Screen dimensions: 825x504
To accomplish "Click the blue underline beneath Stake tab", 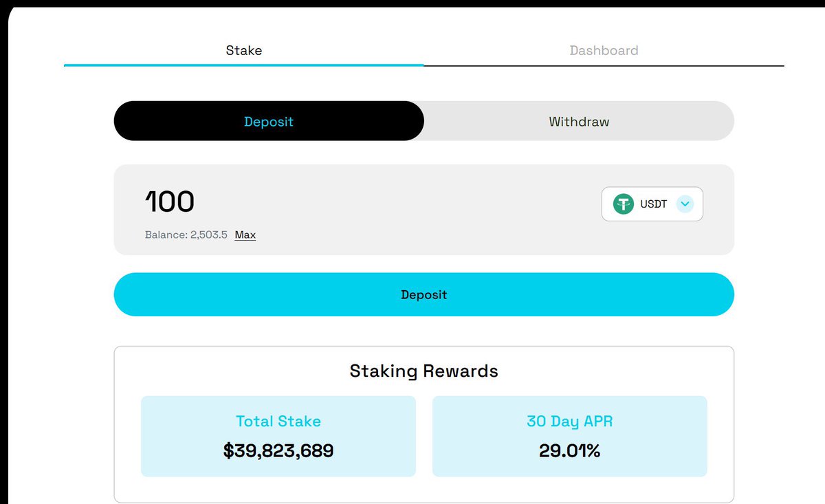I will [243, 65].
